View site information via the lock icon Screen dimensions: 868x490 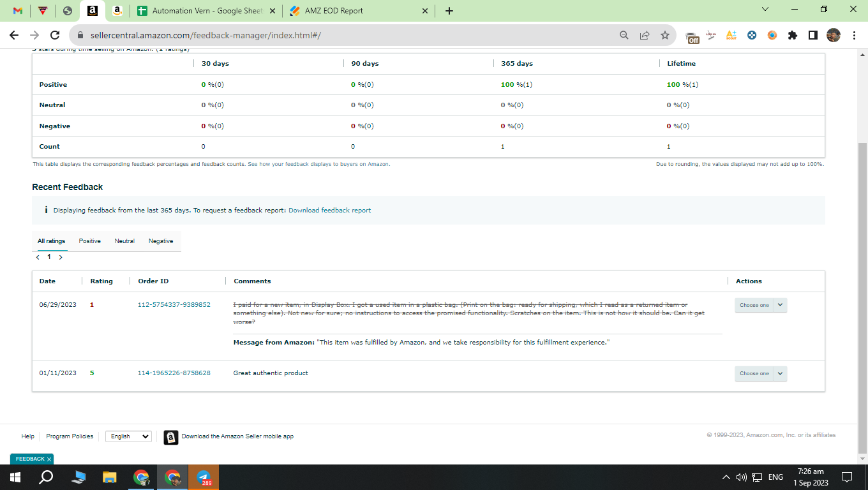point(81,36)
